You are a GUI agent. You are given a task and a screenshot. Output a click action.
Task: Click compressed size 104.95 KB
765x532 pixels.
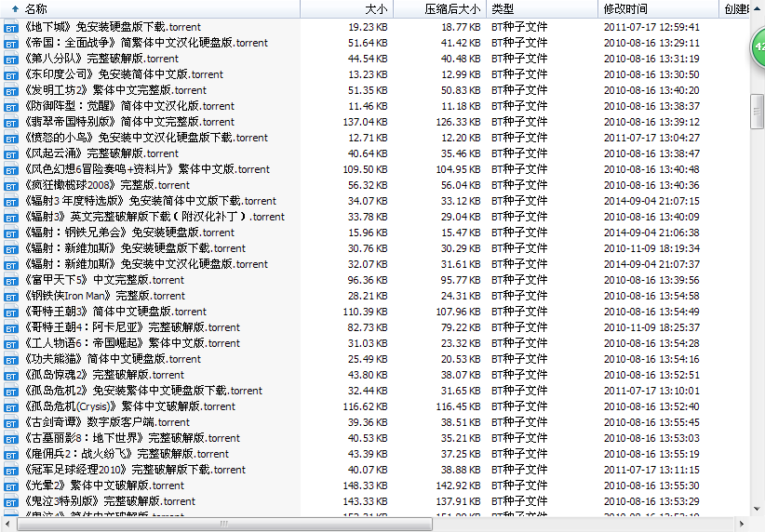point(459,169)
